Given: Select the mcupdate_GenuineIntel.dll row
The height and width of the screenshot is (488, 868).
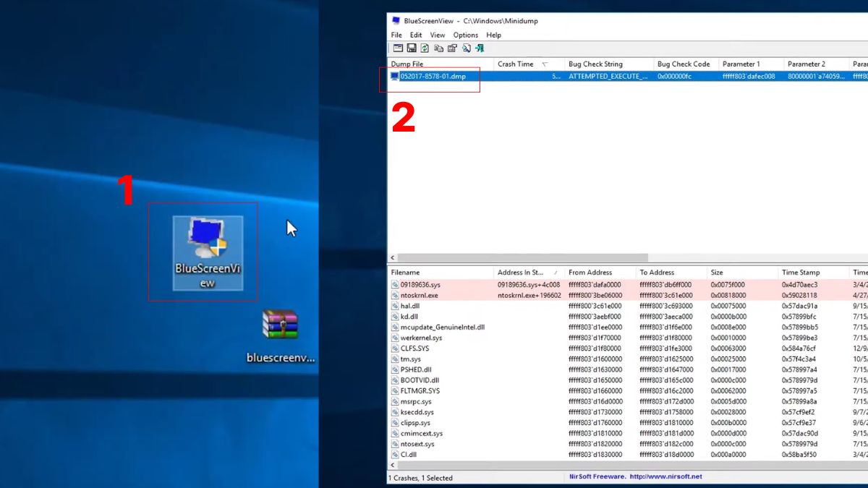Looking at the screenshot, I should [628, 328].
